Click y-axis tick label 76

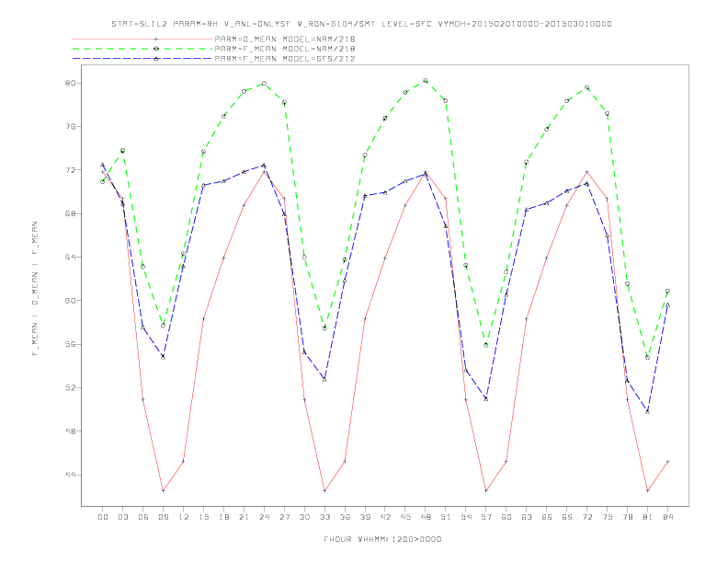coord(72,127)
